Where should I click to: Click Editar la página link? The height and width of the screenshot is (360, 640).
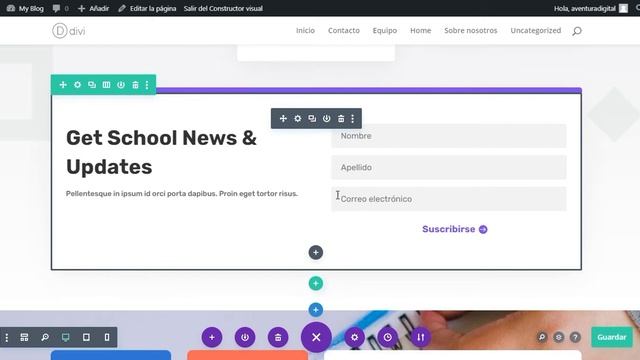(x=147, y=8)
